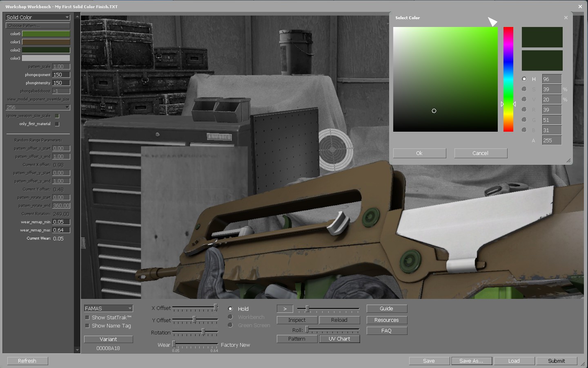Close the Workshop Workbench window
Image resolution: width=588 pixels, height=368 pixels.
580,7
